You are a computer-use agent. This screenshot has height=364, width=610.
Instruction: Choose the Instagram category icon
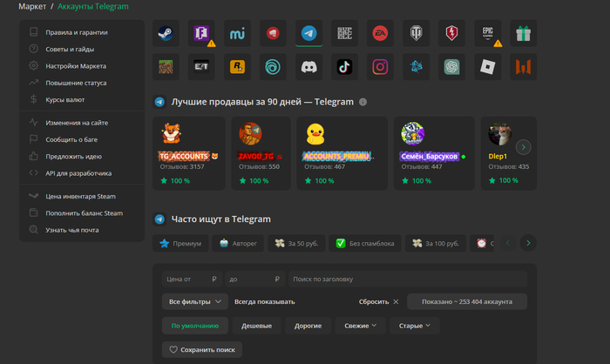pos(380,65)
